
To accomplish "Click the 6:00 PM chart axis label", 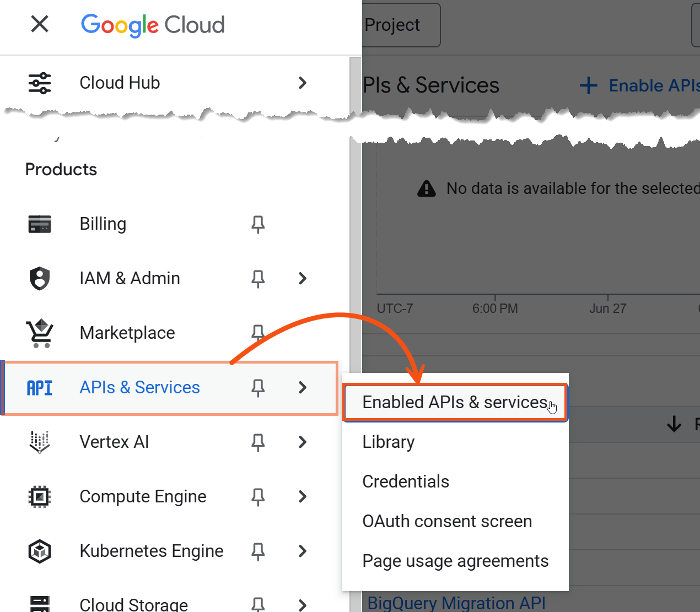I will coord(495,308).
